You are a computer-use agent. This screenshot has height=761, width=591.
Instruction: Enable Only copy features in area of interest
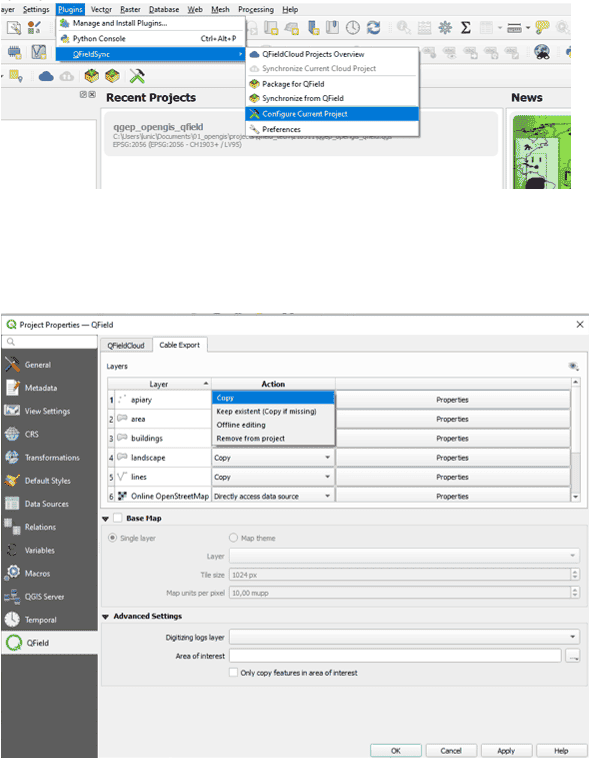pos(233,673)
